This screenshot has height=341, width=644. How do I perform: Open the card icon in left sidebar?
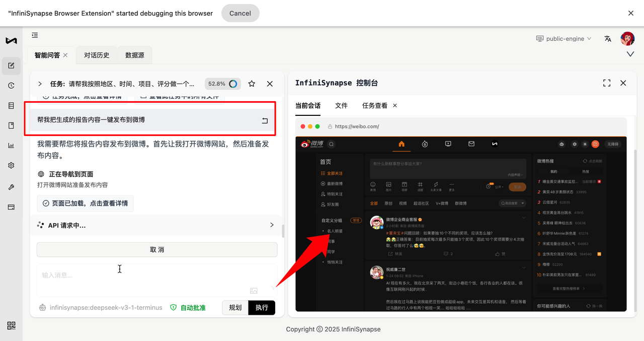[11, 207]
